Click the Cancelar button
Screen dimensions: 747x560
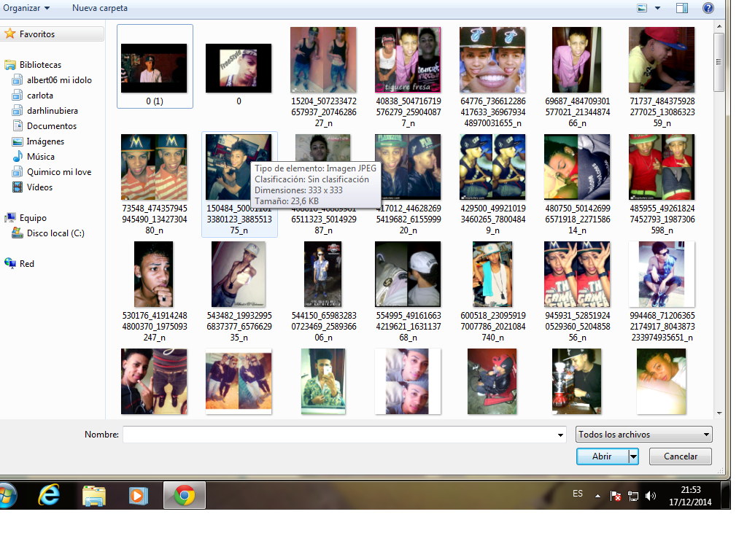pyautogui.click(x=681, y=456)
